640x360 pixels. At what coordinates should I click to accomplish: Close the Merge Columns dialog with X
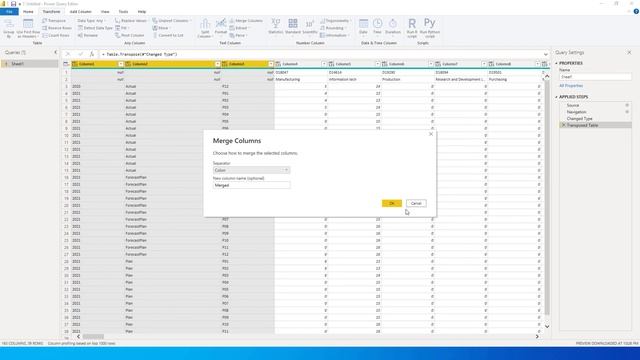tap(431, 134)
